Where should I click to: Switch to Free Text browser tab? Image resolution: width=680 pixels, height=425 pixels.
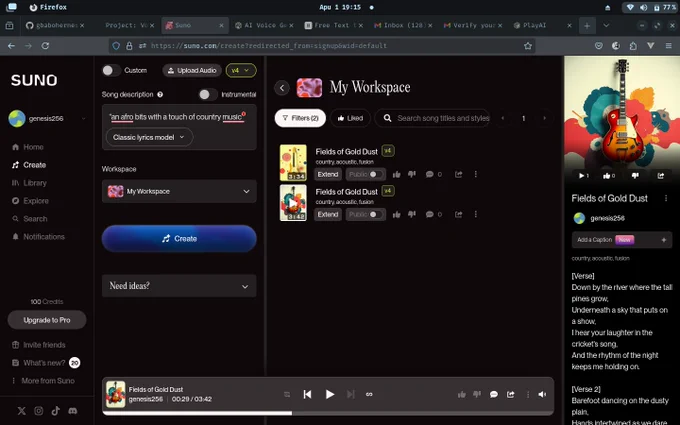click(333, 26)
